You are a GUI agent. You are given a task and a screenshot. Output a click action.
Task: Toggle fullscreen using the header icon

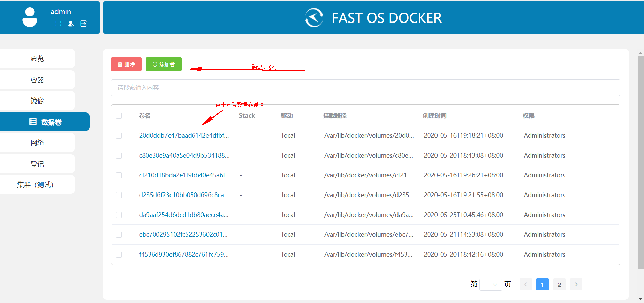point(59,24)
